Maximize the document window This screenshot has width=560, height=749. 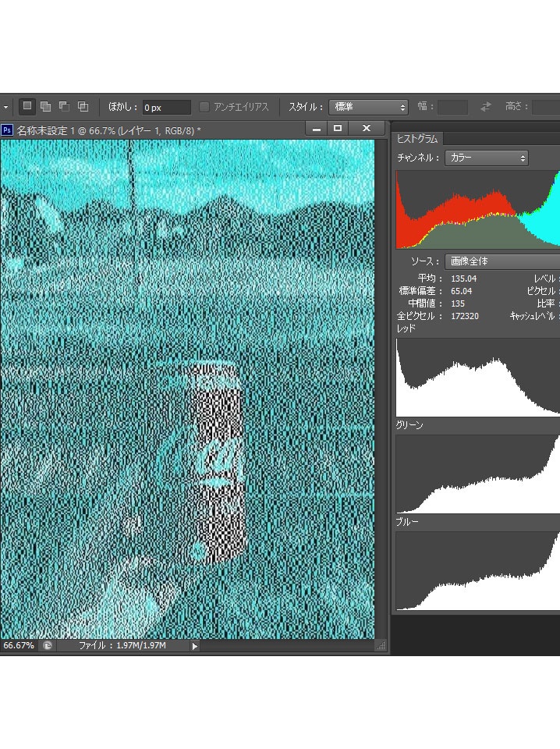[x=338, y=128]
